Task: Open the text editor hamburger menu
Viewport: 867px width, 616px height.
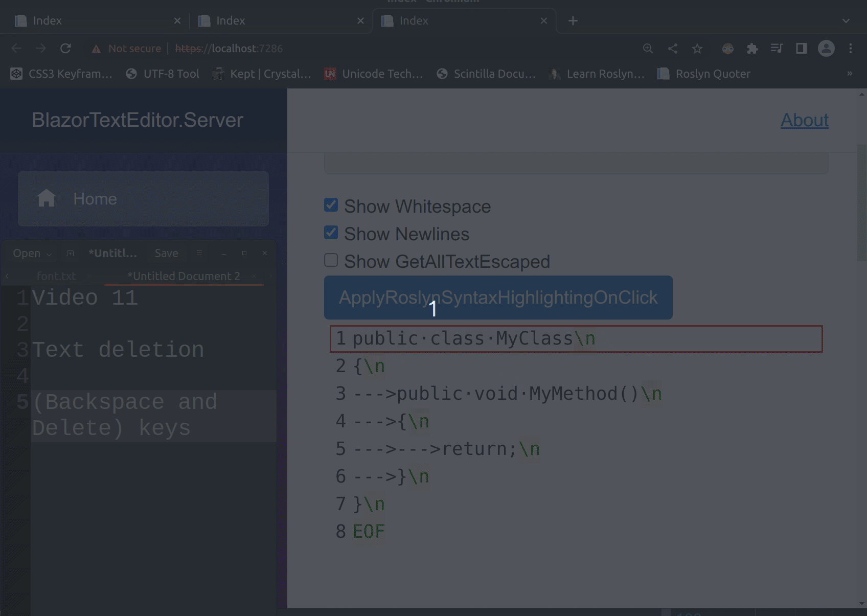Action: point(199,253)
